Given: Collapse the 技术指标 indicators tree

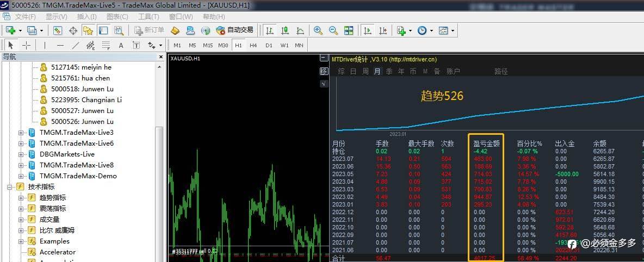Looking at the screenshot, I should click(10, 187).
